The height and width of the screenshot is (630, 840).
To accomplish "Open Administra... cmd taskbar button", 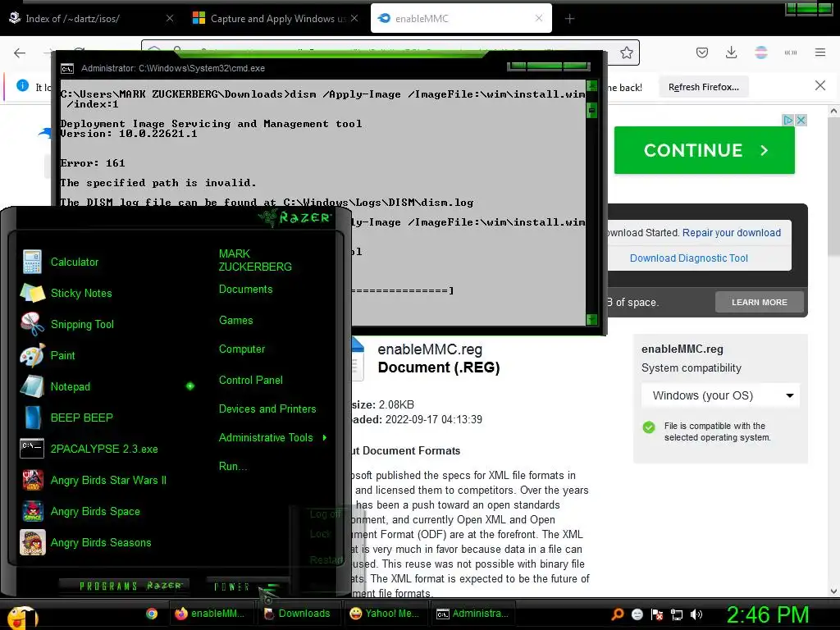I will point(473,614).
